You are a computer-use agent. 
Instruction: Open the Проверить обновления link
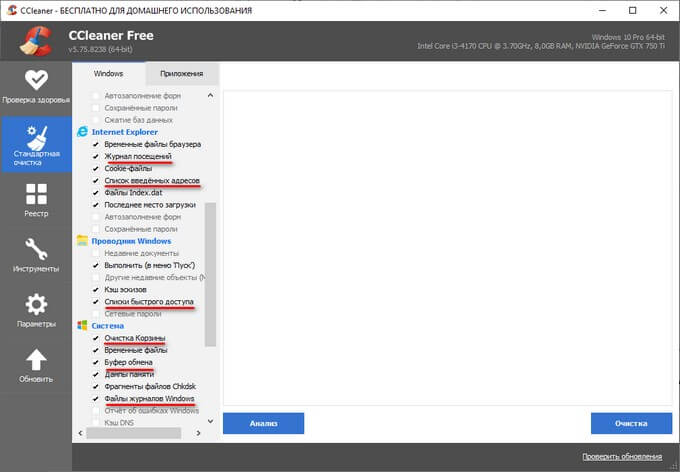(622, 456)
